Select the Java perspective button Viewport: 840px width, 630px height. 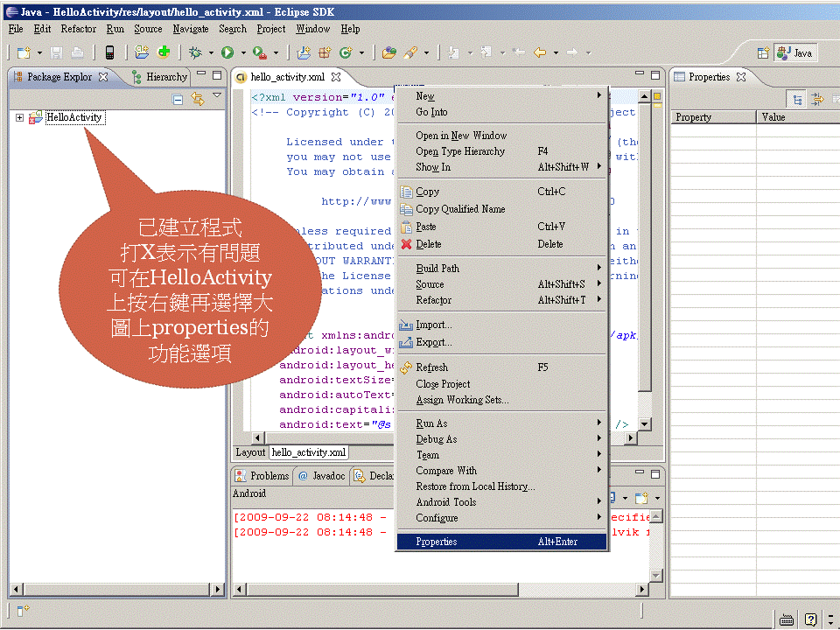tap(795, 52)
